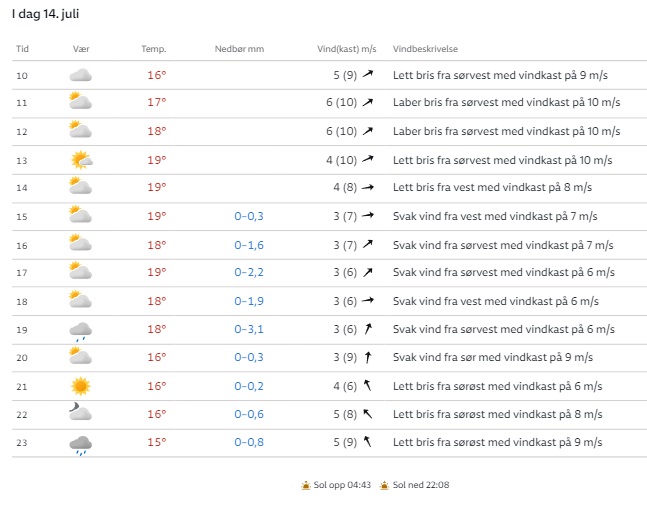Image resolution: width=647 pixels, height=505 pixels.
Task: Click the Sol ned 22:08 text
Action: tap(420, 485)
